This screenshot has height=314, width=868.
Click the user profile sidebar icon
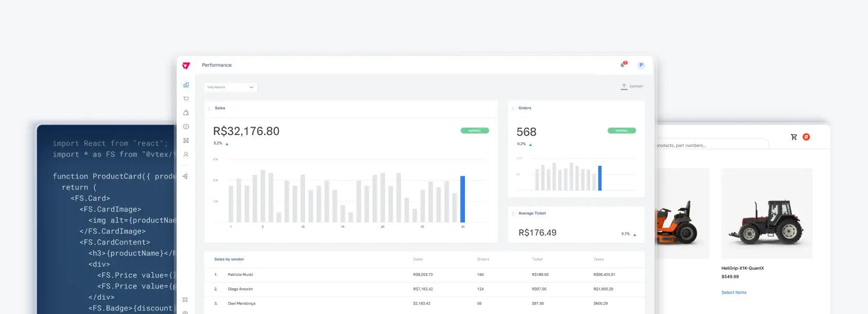186,154
